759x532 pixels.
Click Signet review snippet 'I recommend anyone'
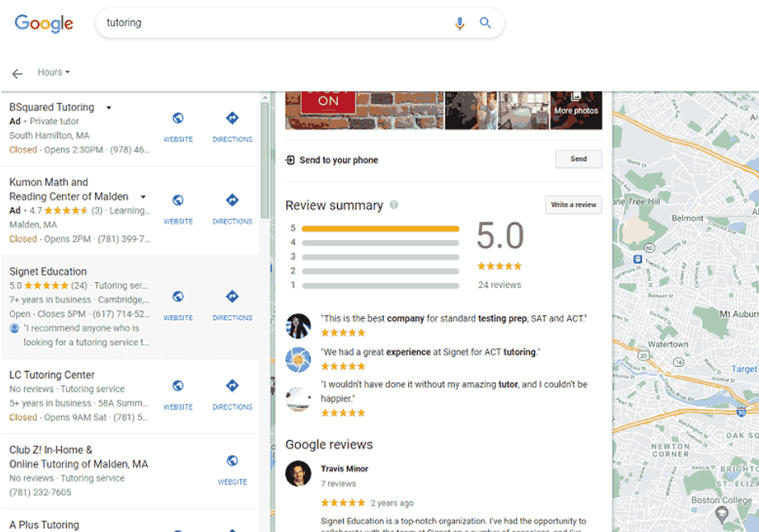click(x=86, y=335)
